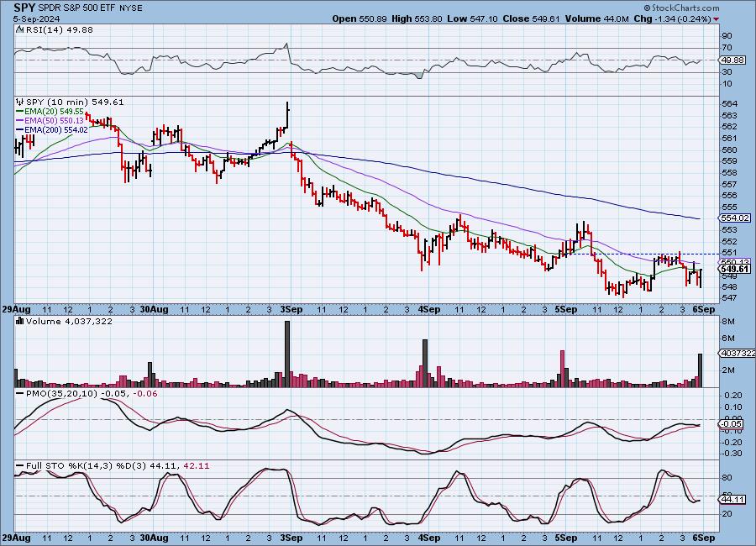Click the 564 label on the price axis

(x=729, y=103)
